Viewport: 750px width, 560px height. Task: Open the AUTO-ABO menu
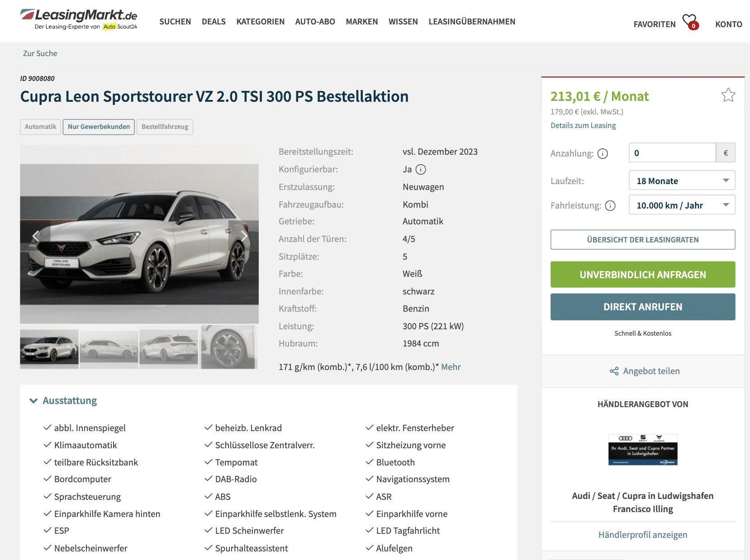[315, 22]
